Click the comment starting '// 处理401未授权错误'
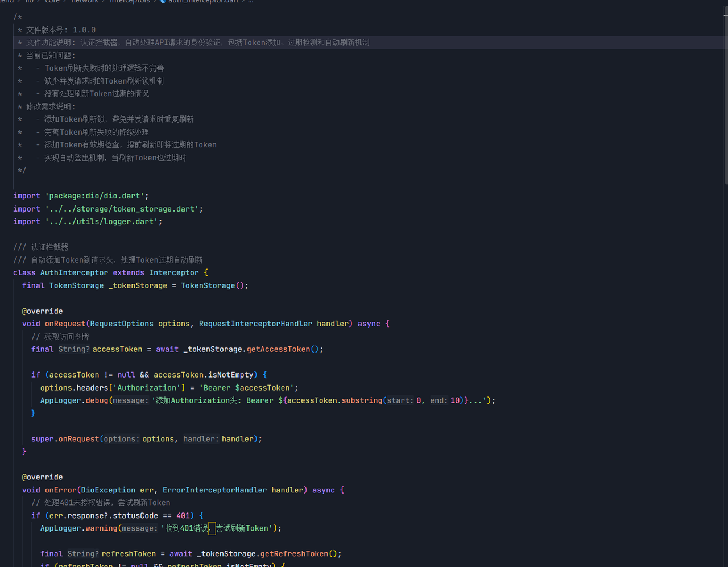 coord(101,503)
